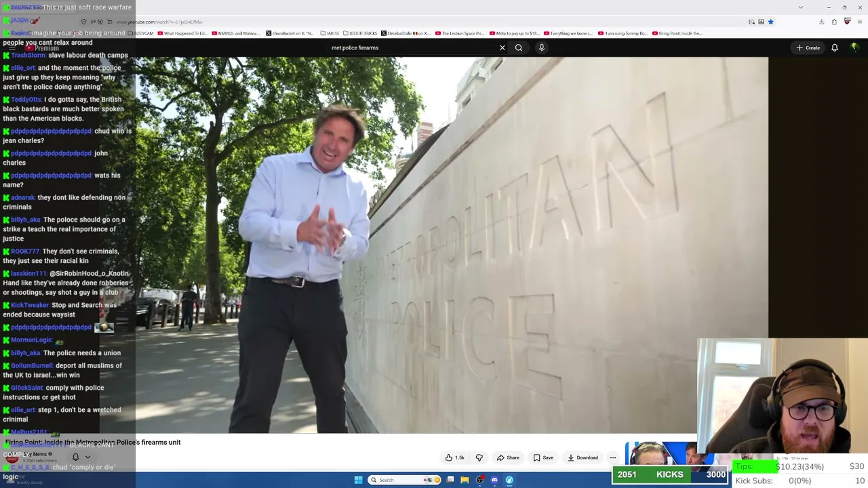Click the video title 'Firing Point: Inside the Metropolitan Police's firearms unit'
The height and width of the screenshot is (488, 868).
tap(94, 442)
